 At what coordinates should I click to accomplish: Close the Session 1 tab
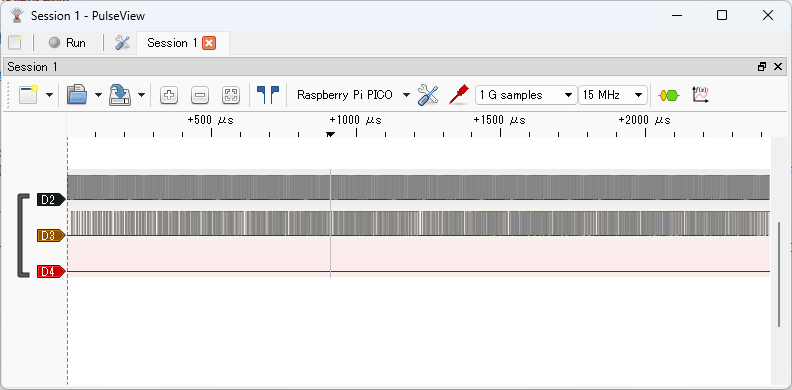click(209, 43)
